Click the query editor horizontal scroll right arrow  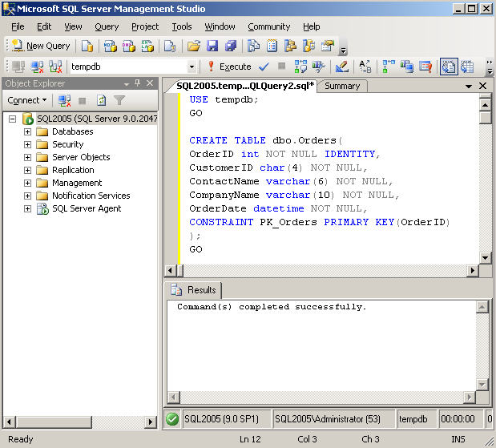pyautogui.click(x=473, y=271)
